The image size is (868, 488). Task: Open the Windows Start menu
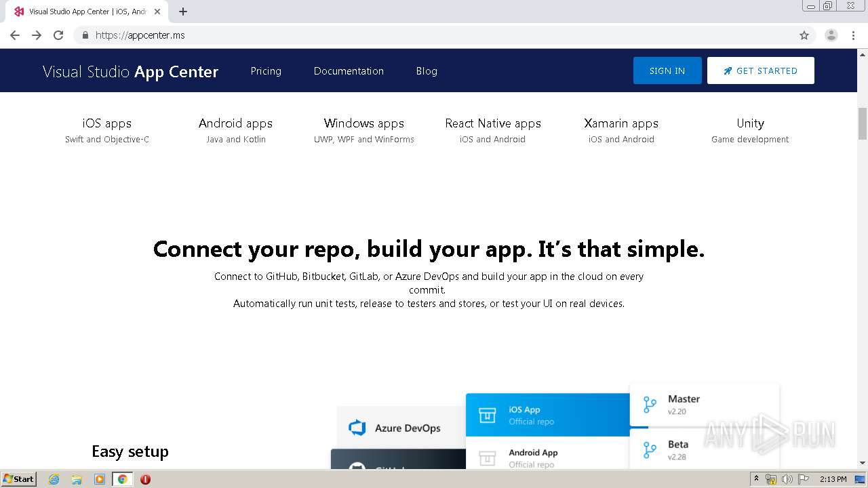coord(19,479)
